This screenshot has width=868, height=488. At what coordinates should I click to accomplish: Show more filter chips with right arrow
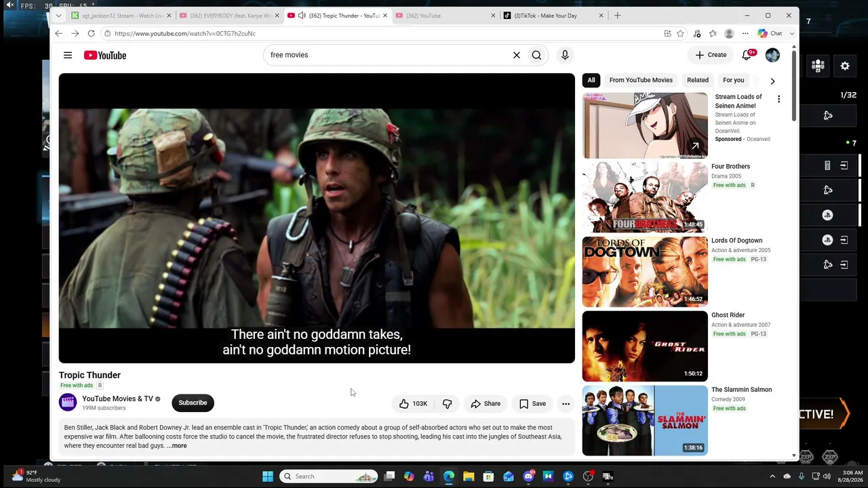coord(772,81)
